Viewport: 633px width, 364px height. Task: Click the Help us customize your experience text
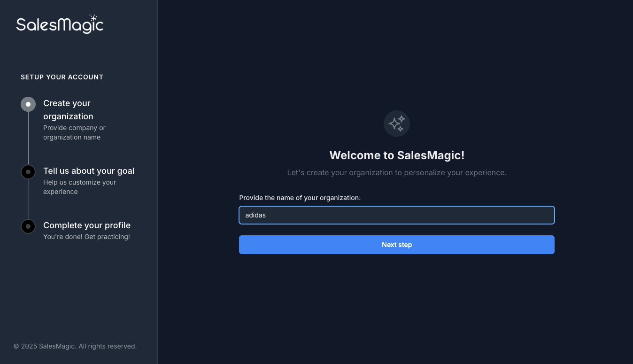click(x=79, y=187)
